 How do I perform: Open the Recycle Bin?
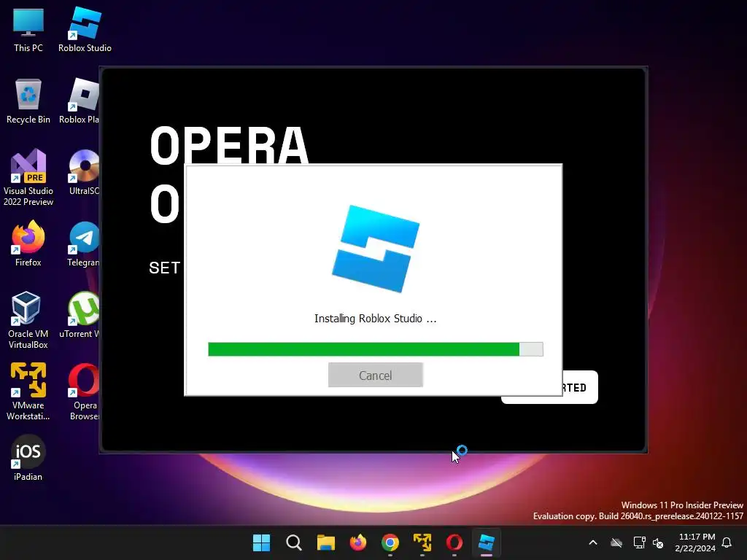click(x=28, y=101)
